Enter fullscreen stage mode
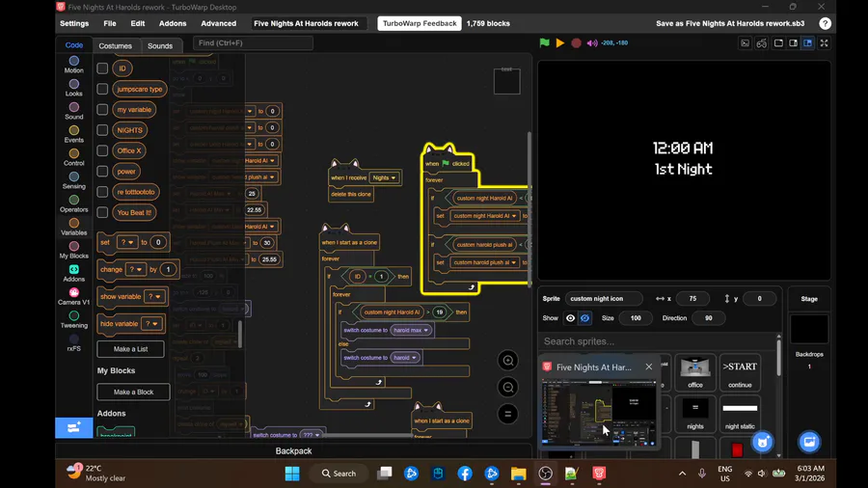The height and width of the screenshot is (488, 868). [x=825, y=43]
